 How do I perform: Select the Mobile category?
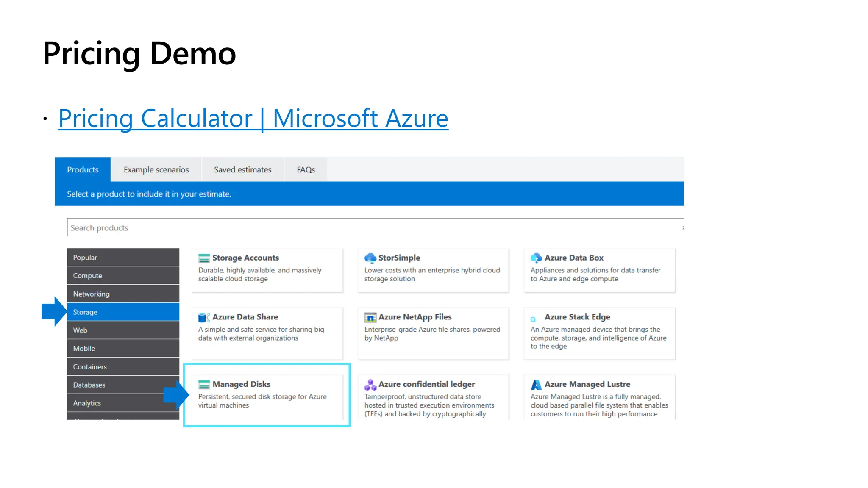[x=123, y=348]
